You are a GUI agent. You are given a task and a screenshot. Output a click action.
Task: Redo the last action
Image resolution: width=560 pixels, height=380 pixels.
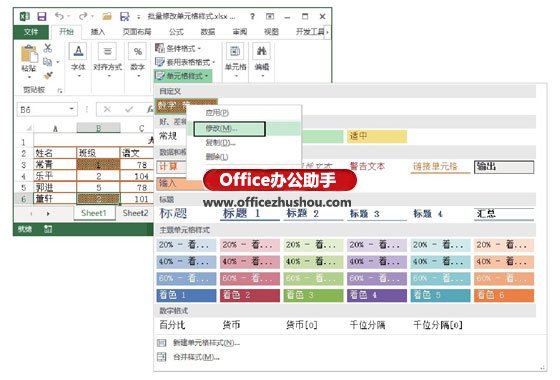[83, 16]
